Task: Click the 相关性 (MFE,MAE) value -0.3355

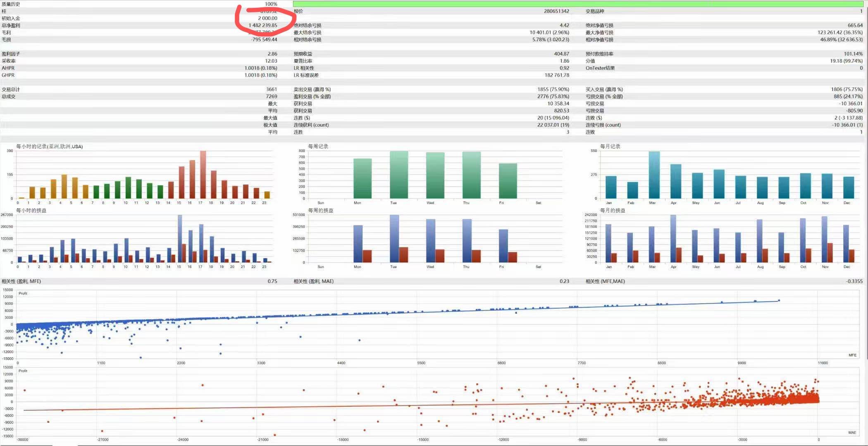Action: point(854,281)
